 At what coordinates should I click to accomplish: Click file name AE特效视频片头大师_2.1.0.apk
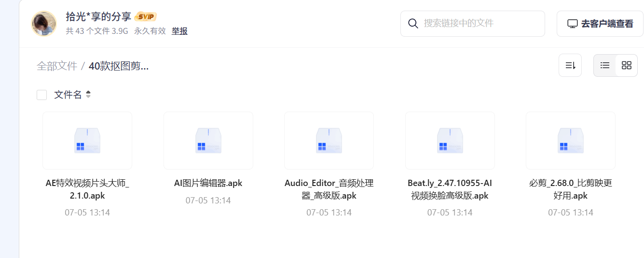coord(87,189)
